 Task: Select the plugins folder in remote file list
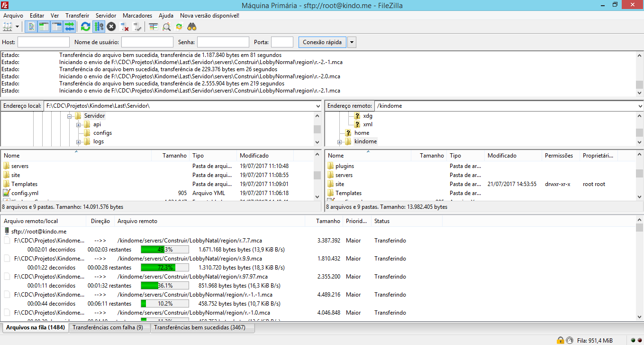point(345,166)
